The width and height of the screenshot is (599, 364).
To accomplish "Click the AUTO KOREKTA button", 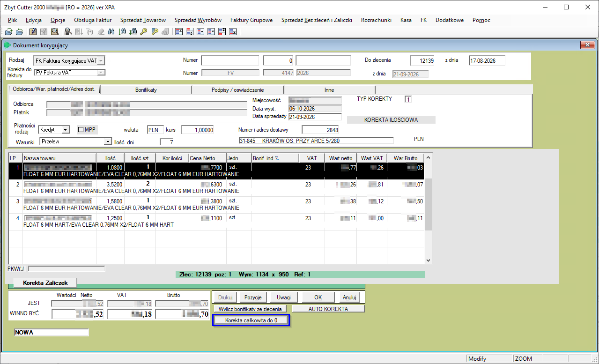I will tap(328, 309).
